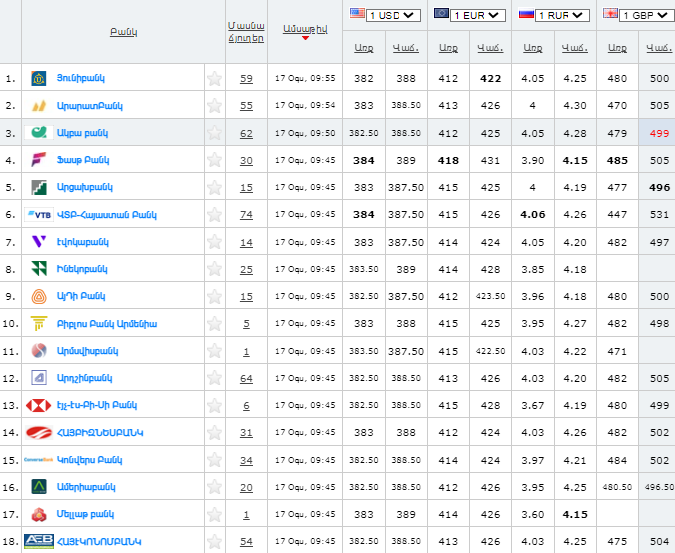Toggle favorite star for Ֆասթ Բանկ
Image resolution: width=675 pixels, height=553 pixels.
pos(214,160)
